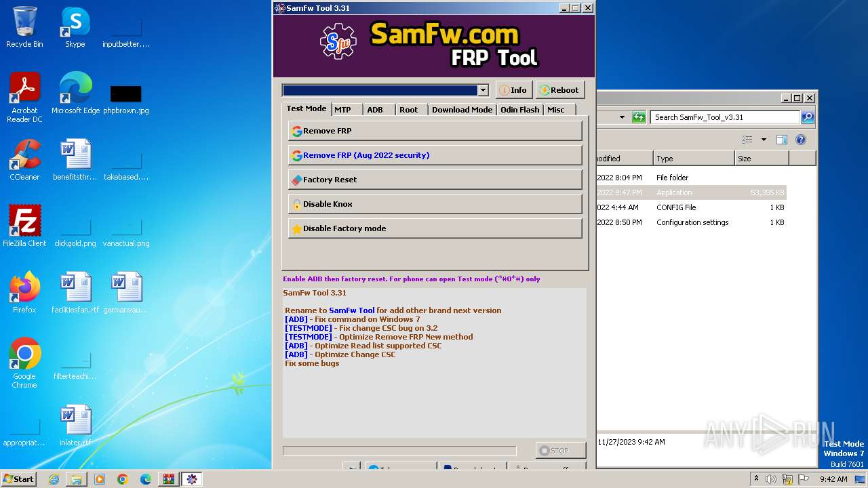Viewport: 868px width, 488px height.
Task: Click the progress bar in SamFw Tool
Action: tap(399, 451)
